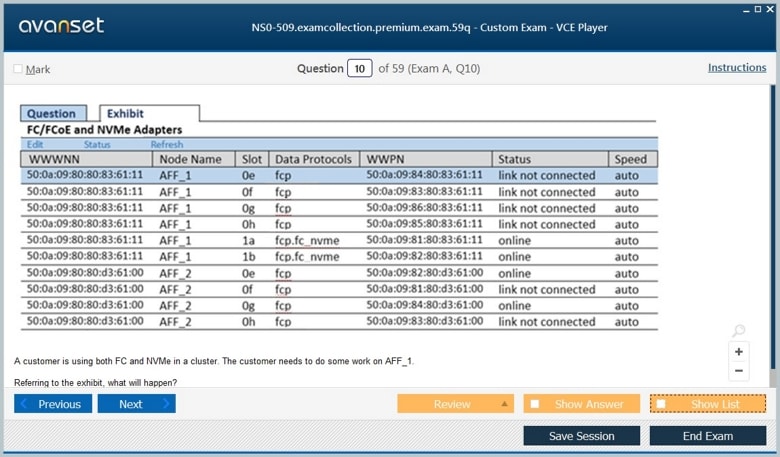This screenshot has width=780, height=457.
Task: Click End Exam button
Action: 708,436
